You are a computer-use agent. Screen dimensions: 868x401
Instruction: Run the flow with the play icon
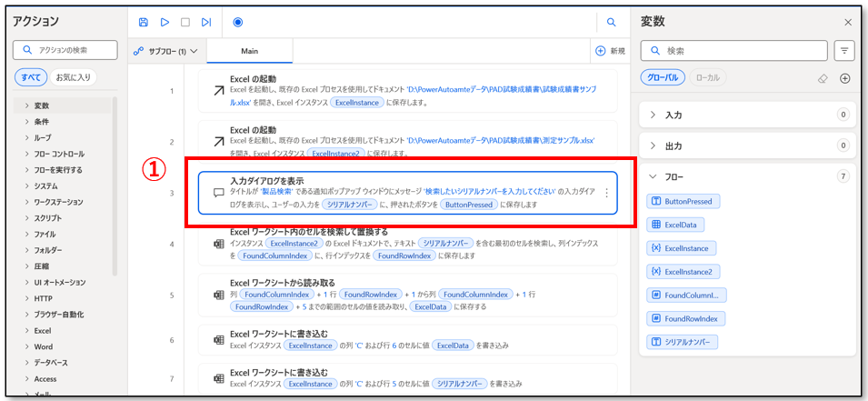click(x=165, y=22)
